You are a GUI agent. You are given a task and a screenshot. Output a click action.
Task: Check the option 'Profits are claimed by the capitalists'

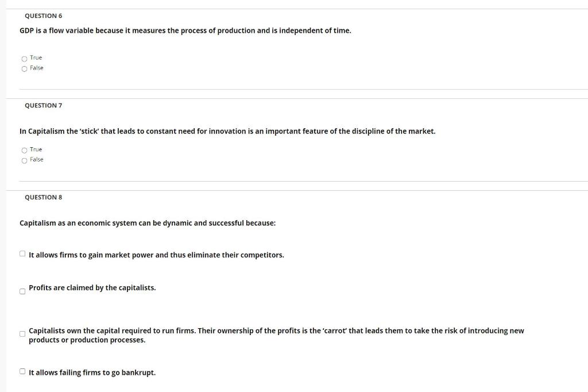pyautogui.click(x=22, y=291)
